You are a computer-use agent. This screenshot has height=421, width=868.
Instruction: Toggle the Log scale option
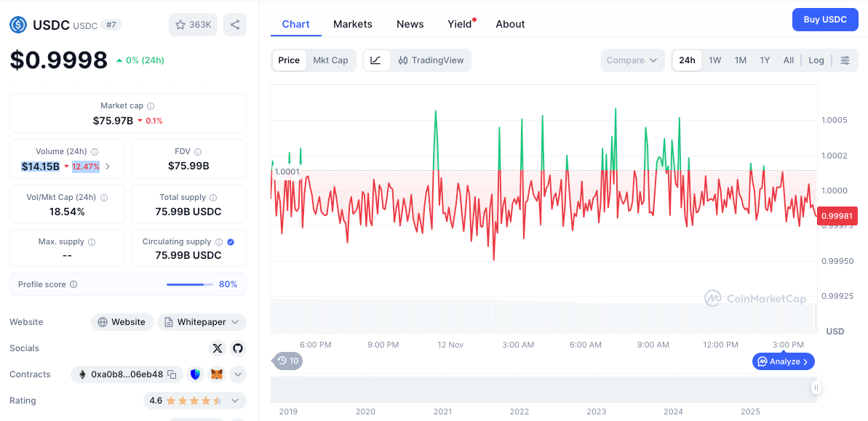(816, 60)
